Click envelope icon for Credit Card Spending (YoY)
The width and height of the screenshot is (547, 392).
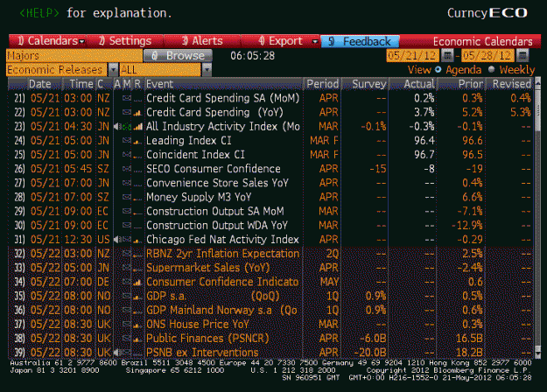[x=127, y=112]
